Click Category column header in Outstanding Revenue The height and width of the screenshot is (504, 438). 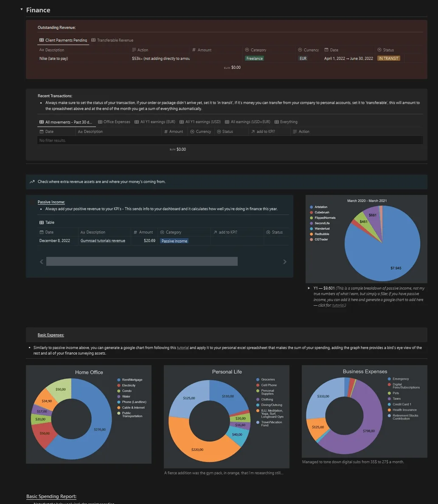coord(255,50)
